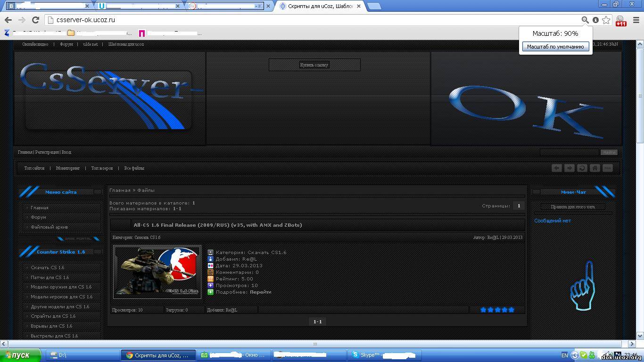Click the site's back arrow icon button
The width and height of the screenshot is (644, 362).
click(x=557, y=168)
